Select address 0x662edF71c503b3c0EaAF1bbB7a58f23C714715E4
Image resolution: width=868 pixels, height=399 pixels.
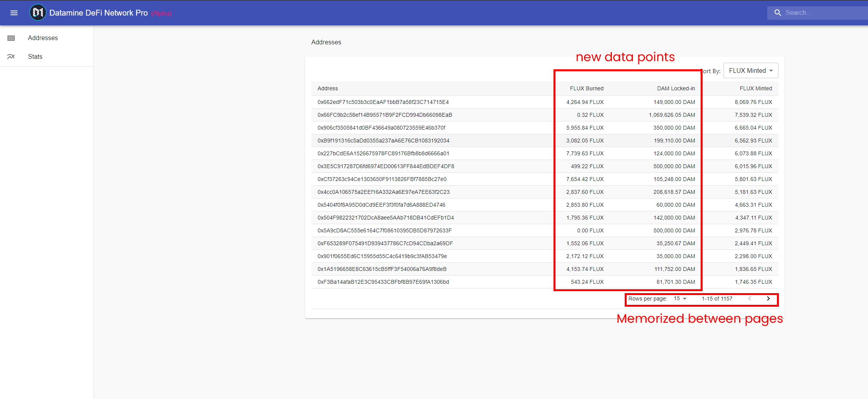pos(383,102)
